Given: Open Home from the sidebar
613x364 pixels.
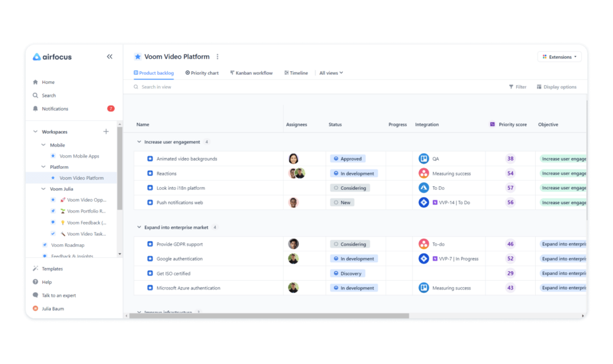Looking at the screenshot, I should click(x=48, y=82).
